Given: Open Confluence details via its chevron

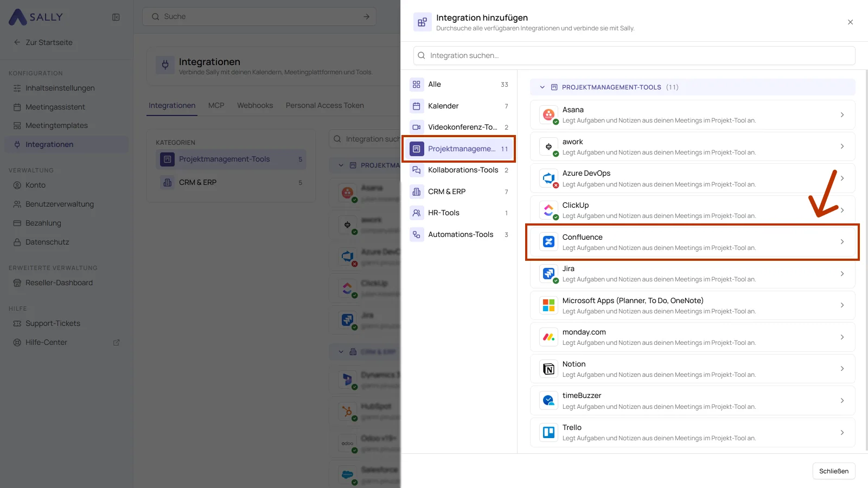Looking at the screenshot, I should (842, 242).
